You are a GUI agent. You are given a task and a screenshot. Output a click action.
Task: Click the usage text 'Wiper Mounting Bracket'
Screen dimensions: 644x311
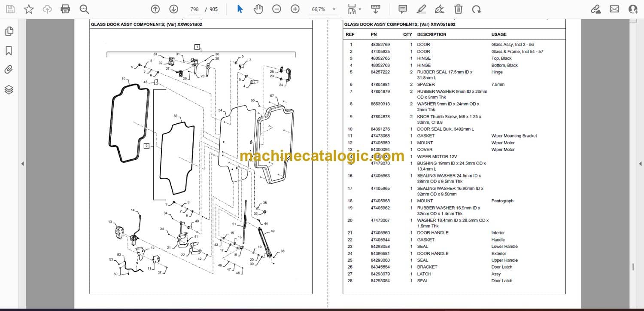514,136
